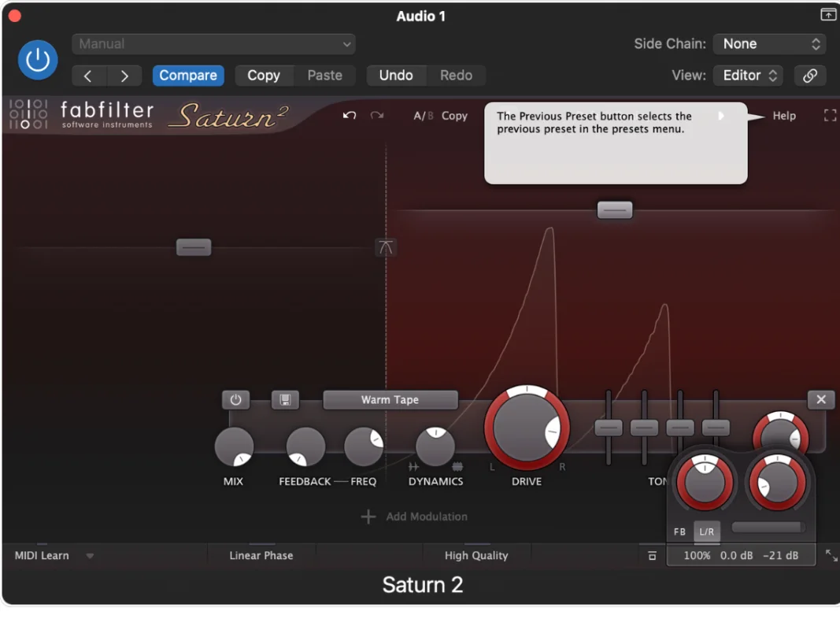The width and height of the screenshot is (840, 630).
Task: Open the Manual preset dropdown
Action: 213,43
